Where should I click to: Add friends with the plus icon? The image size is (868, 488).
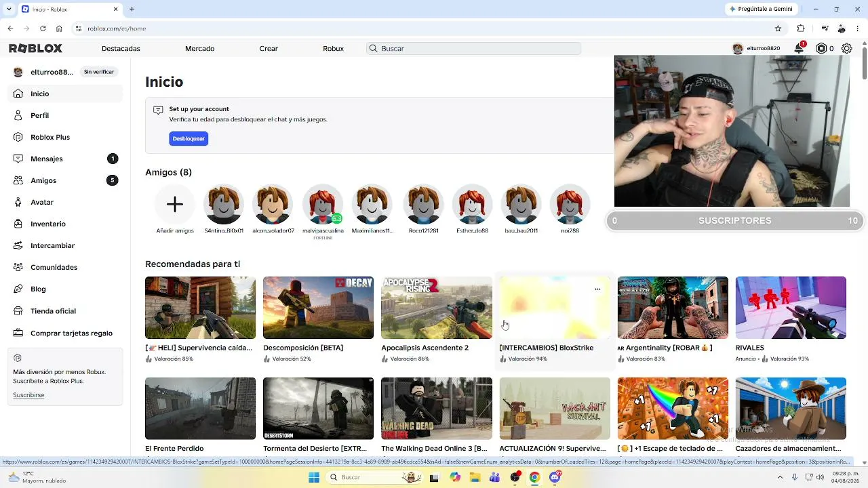[175, 204]
